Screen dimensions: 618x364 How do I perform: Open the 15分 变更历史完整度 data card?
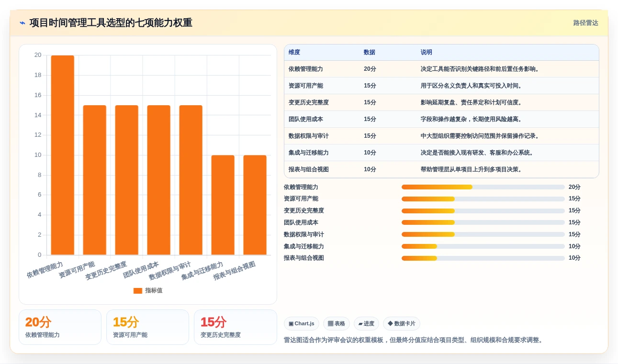pos(236,327)
